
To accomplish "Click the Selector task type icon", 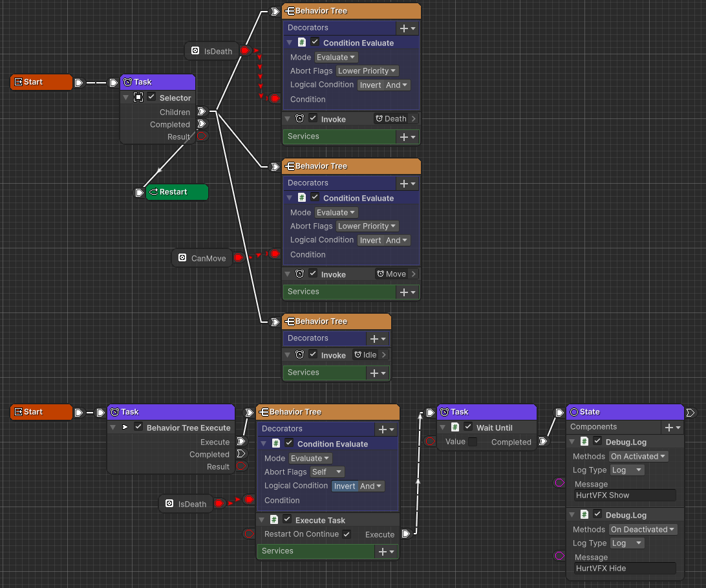I will point(138,98).
